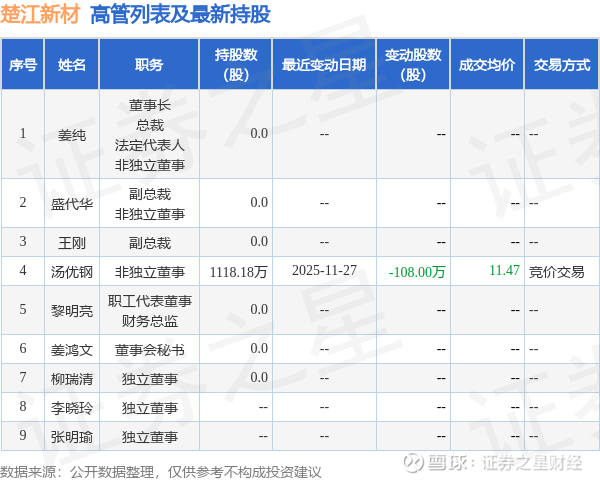
Task: Click 黎明亮's shareholding value 0.0
Action: click(x=259, y=309)
